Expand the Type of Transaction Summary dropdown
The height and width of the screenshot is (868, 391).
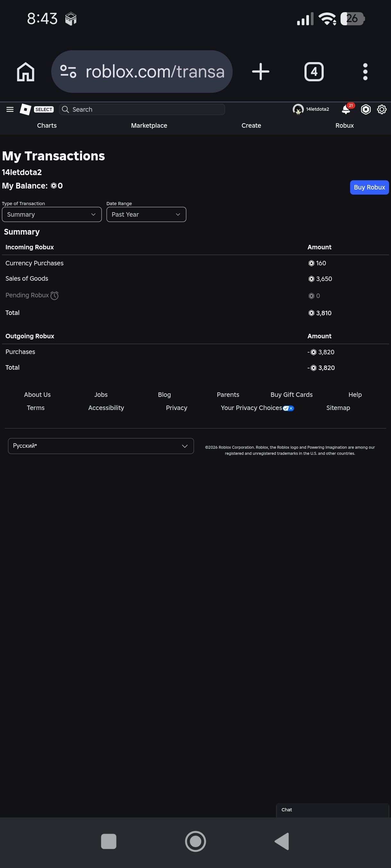[x=52, y=214]
